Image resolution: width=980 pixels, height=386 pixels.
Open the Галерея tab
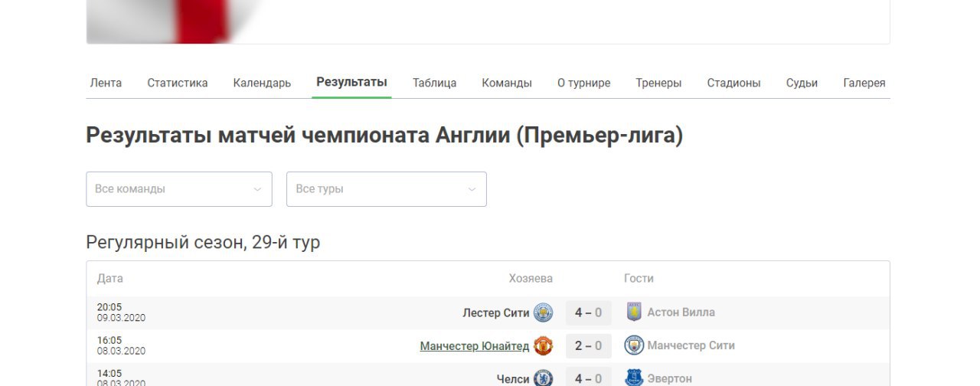pyautogui.click(x=864, y=83)
